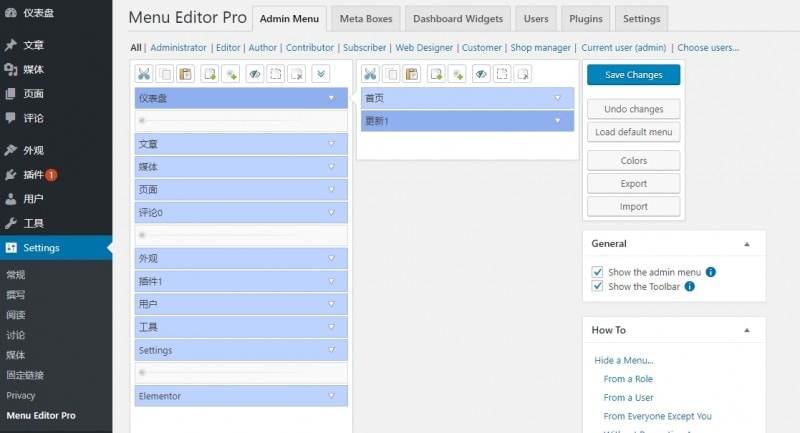Cut the selected item in submenu toolbar
Image resolution: width=800 pixels, height=433 pixels.
[370, 74]
